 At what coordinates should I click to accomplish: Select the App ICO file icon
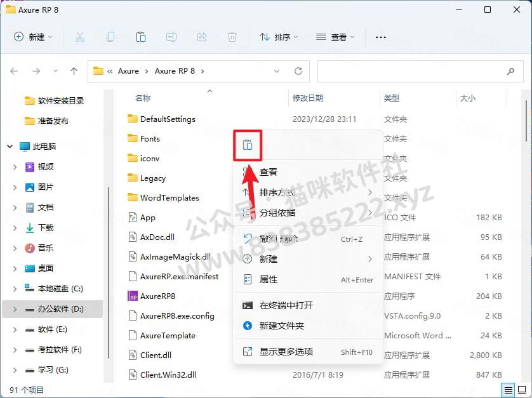pyautogui.click(x=133, y=217)
